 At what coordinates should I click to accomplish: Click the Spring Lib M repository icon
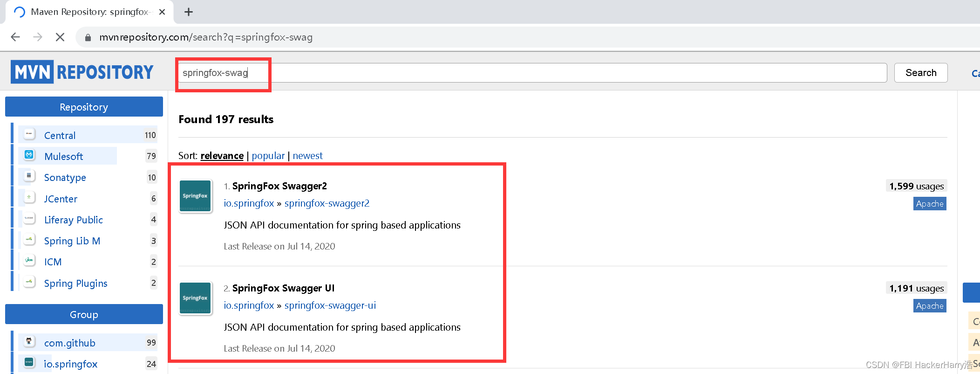pyautogui.click(x=29, y=240)
